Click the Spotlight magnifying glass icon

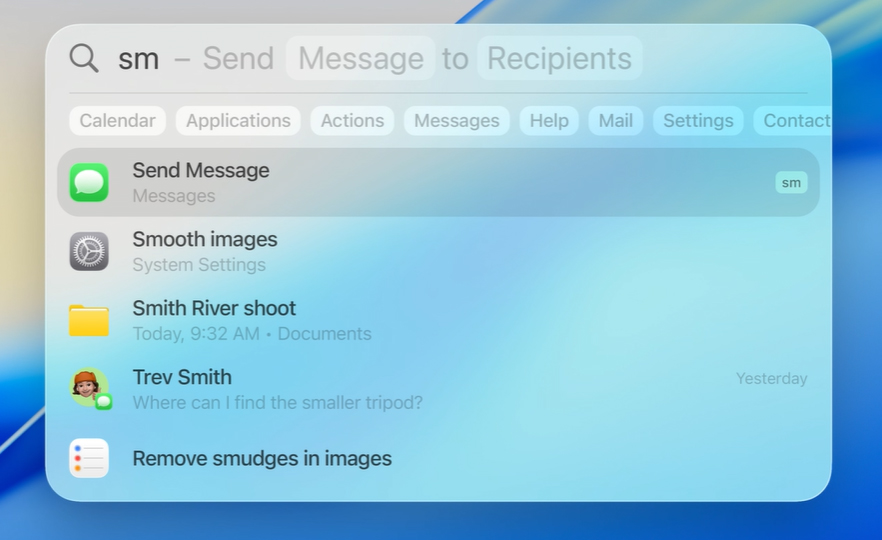coord(84,58)
